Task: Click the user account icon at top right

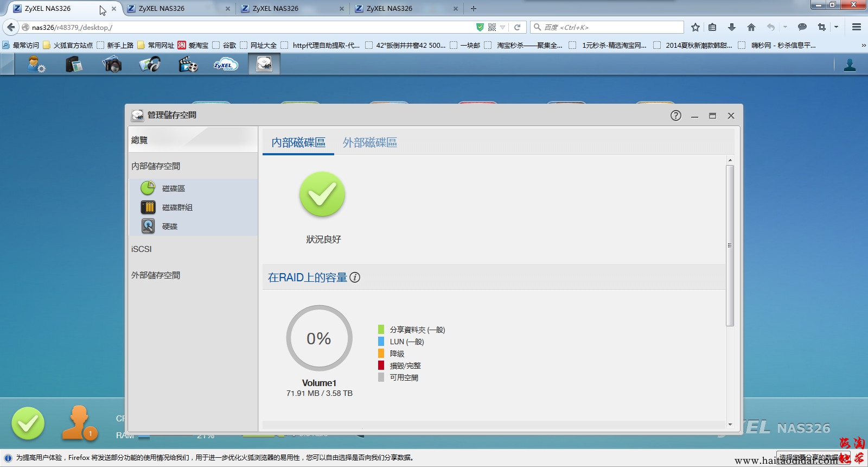Action: 850,65
